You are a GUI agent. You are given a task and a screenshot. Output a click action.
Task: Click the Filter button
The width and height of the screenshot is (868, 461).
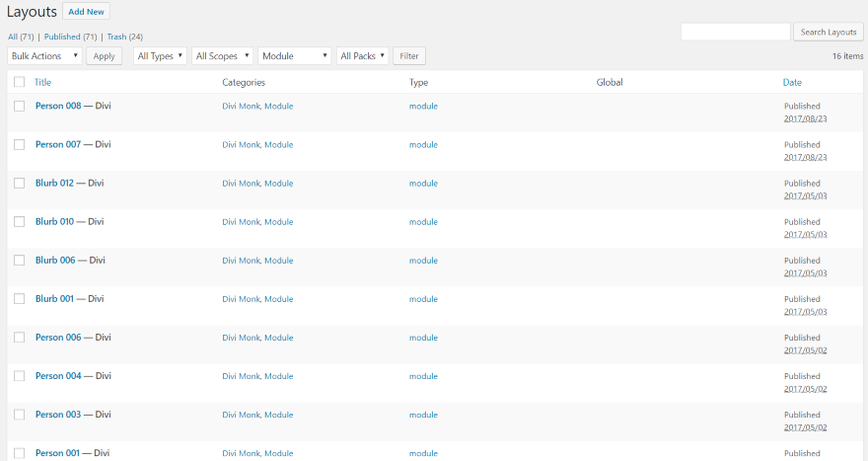coord(409,56)
